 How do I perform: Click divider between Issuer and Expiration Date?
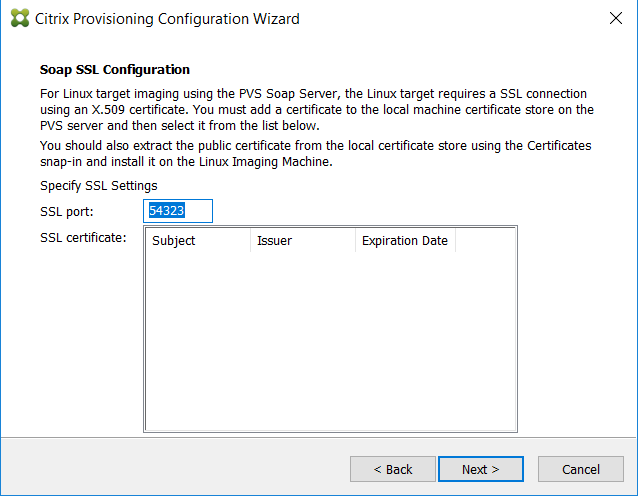(x=356, y=241)
